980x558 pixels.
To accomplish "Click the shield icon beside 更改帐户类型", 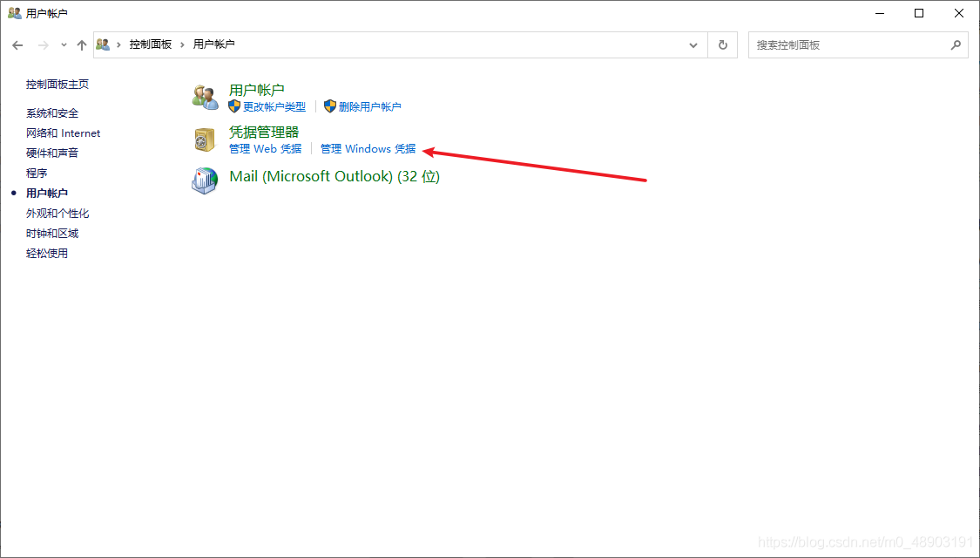I will 234,106.
